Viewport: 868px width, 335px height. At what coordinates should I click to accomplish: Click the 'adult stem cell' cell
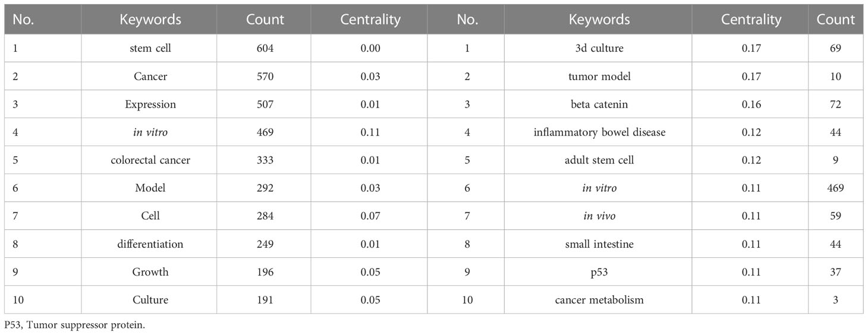[599, 160]
